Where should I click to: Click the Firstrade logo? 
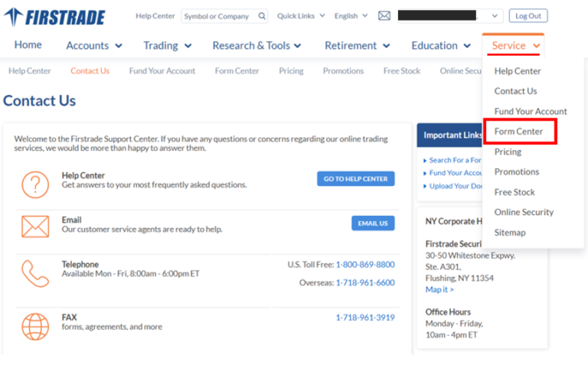coord(54,17)
